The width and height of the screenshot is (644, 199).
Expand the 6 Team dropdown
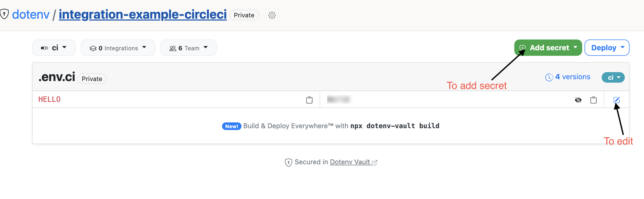coord(188,48)
